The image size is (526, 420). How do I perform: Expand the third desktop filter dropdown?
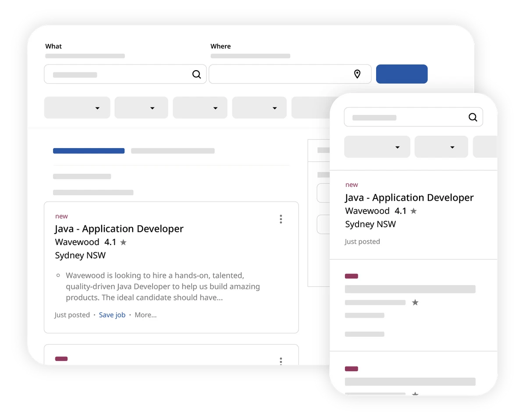click(200, 108)
